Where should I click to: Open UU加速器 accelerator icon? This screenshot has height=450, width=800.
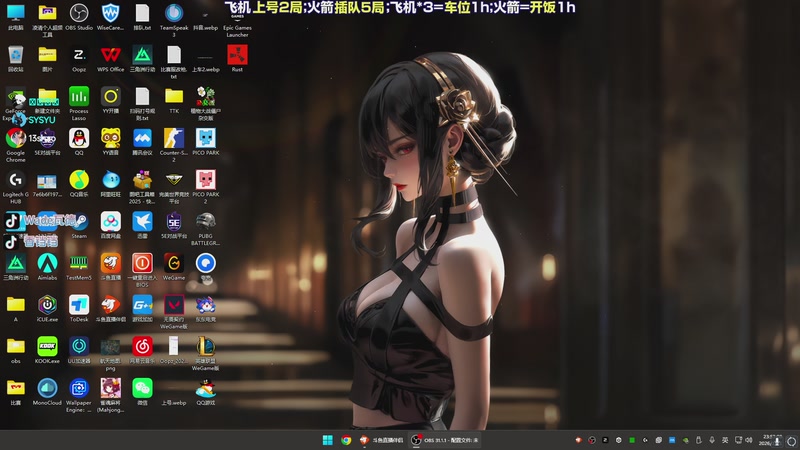click(79, 347)
